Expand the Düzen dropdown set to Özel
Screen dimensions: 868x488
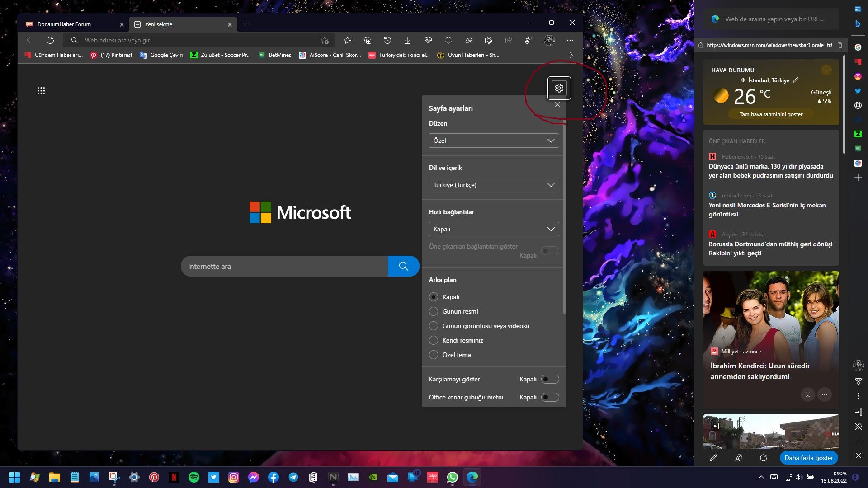pyautogui.click(x=494, y=141)
